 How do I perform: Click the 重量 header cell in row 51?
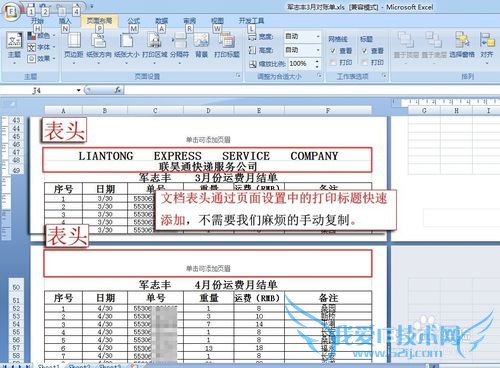(x=209, y=297)
